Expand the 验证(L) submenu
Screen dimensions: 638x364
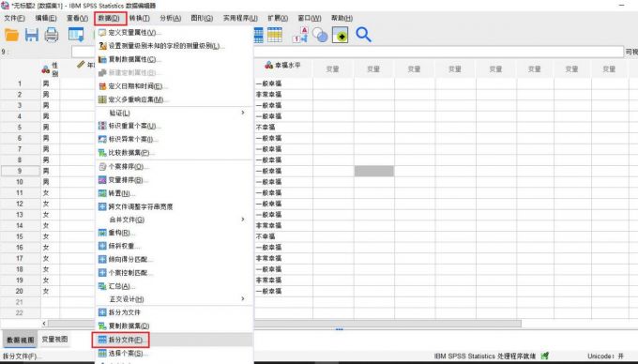tap(175, 113)
